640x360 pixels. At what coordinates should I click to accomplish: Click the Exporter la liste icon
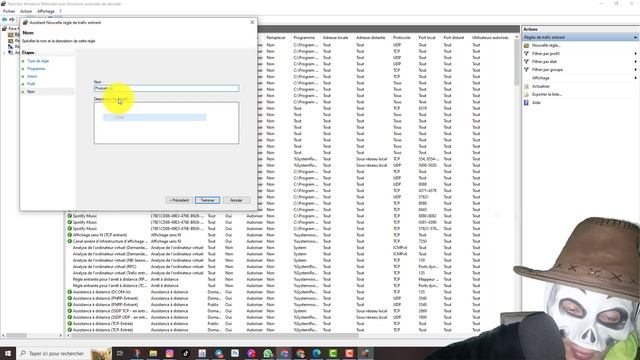(526, 94)
